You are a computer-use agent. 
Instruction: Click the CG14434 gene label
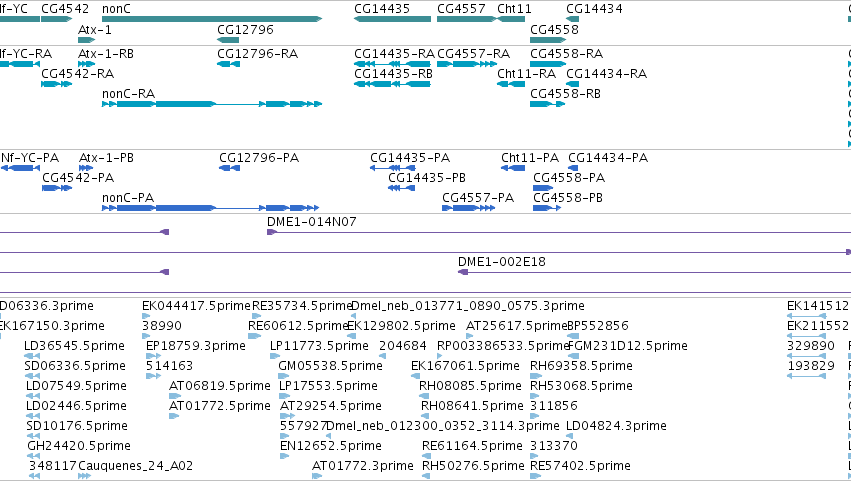coord(594,9)
